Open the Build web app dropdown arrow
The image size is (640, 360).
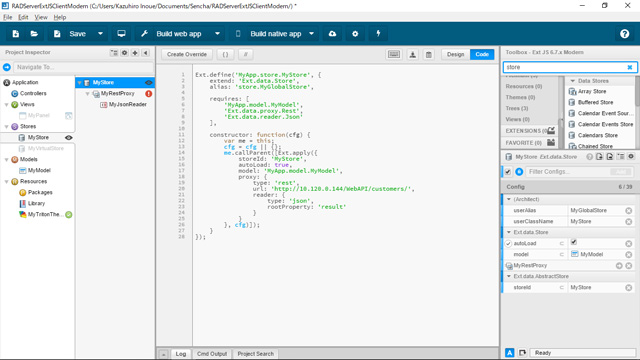point(218,34)
